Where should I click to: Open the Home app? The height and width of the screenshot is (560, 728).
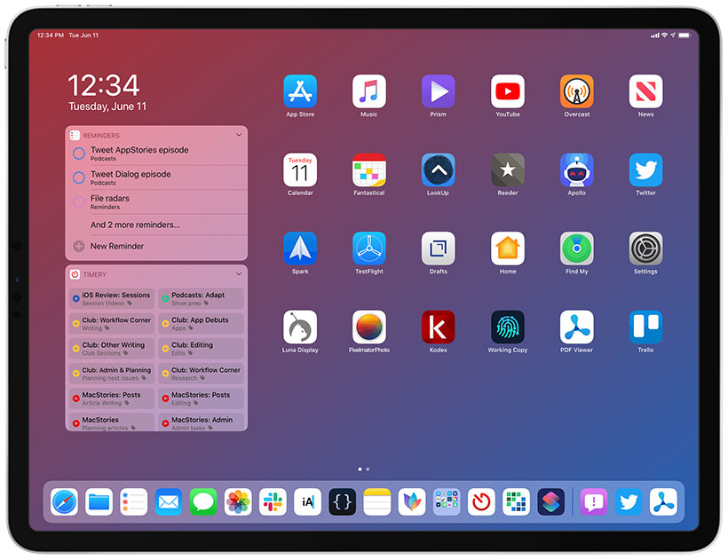pos(508,248)
